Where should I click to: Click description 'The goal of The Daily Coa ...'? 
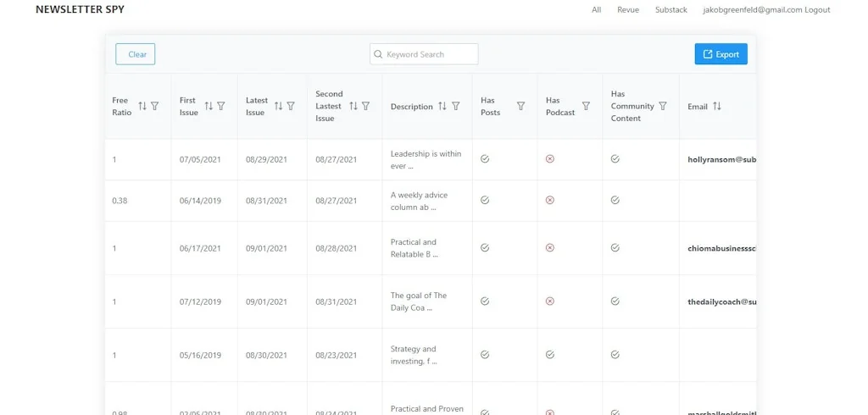pyautogui.click(x=419, y=301)
